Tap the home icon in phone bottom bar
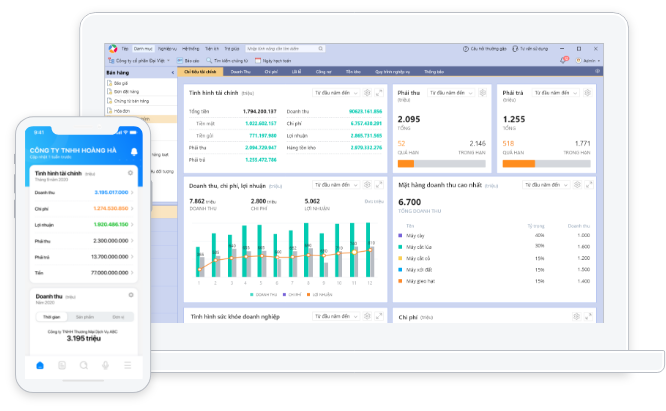 (40, 365)
